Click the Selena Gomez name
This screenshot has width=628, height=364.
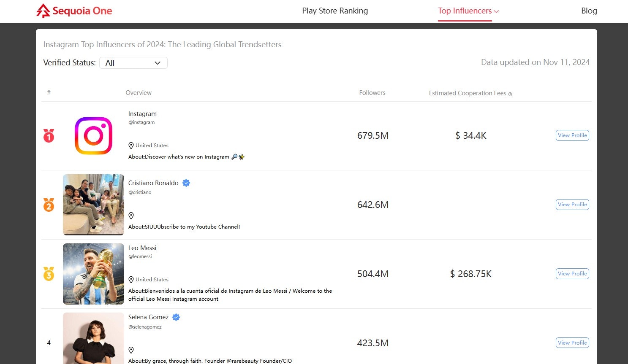point(148,317)
